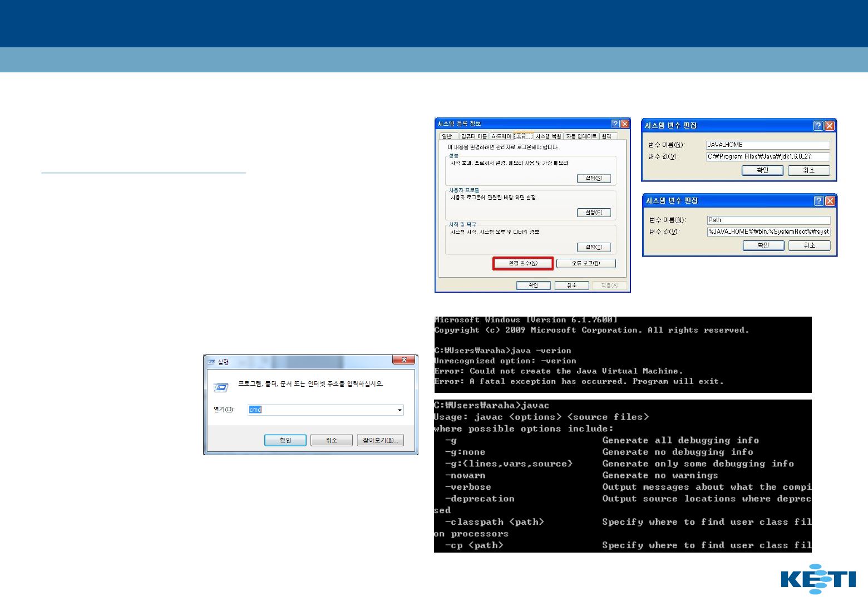Cancel the 시스템 등록 정보 dialog
Screen dimensions: 868x601
571,285
